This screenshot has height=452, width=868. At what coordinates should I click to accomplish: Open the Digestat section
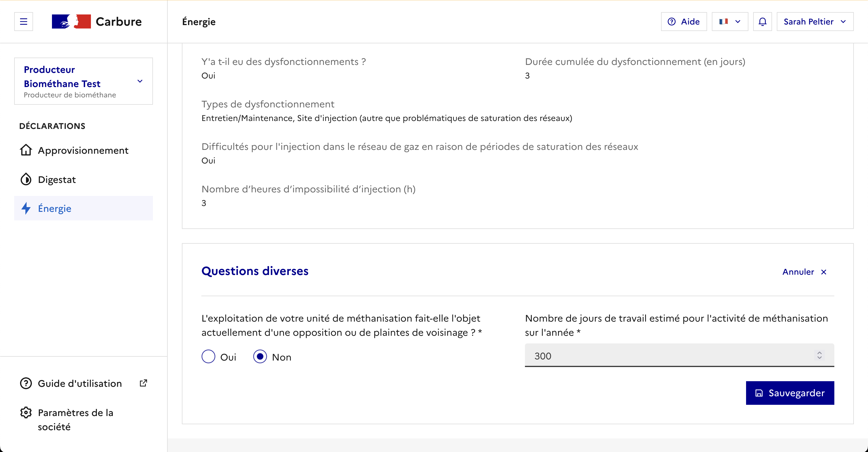(x=57, y=179)
